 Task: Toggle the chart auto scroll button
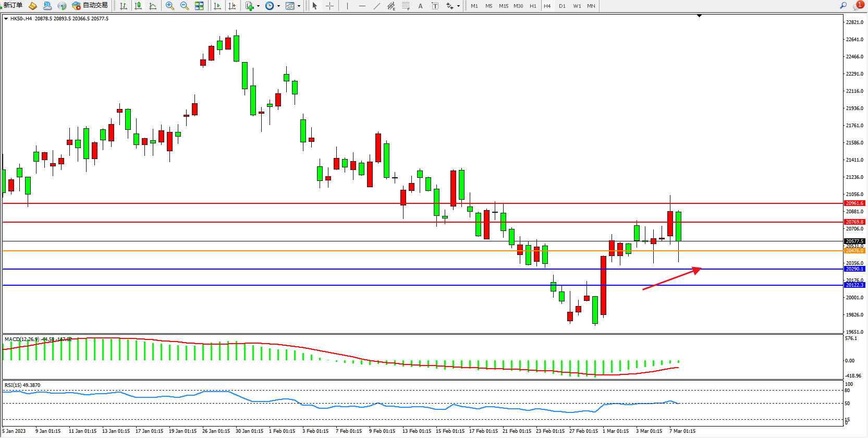pyautogui.click(x=217, y=6)
